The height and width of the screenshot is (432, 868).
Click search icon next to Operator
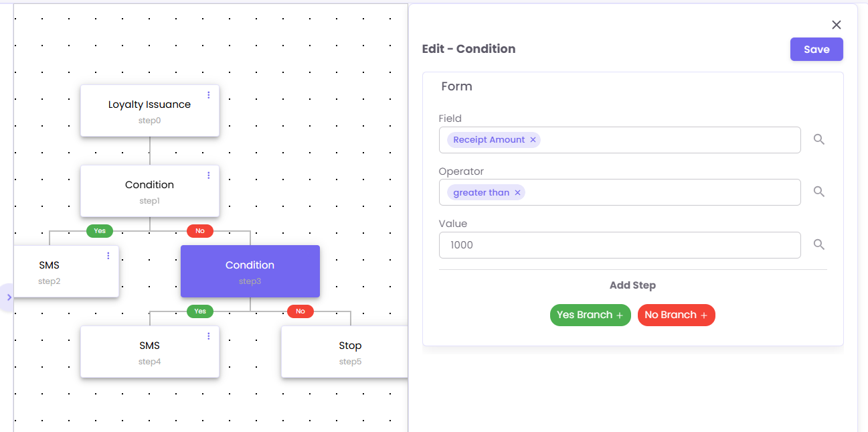(818, 192)
